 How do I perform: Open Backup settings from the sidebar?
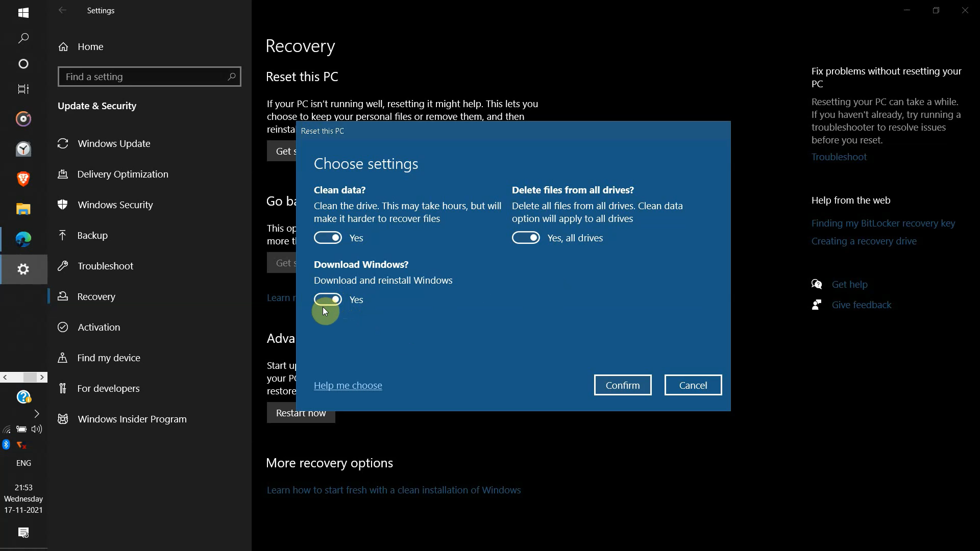[x=93, y=235]
